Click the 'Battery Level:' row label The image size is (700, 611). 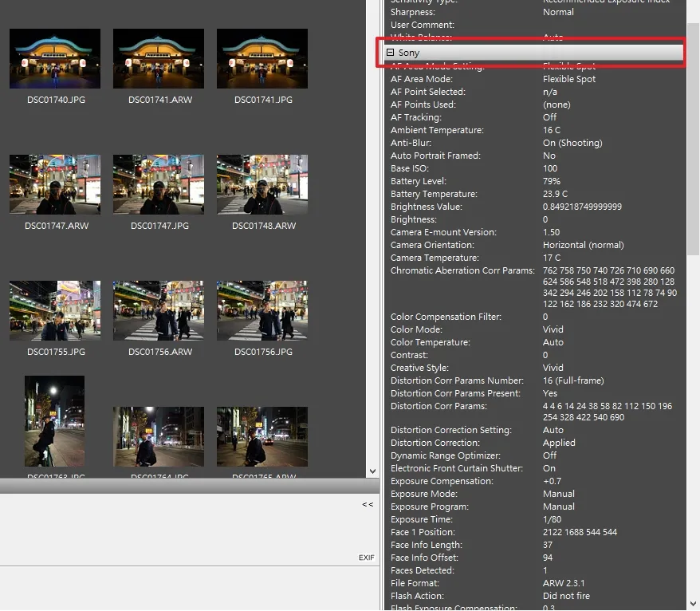[419, 181]
